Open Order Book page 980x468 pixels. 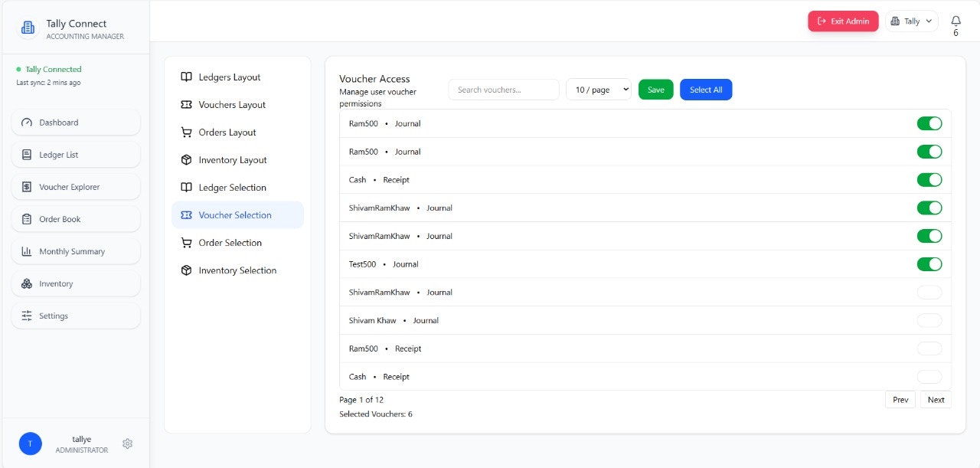(76, 219)
